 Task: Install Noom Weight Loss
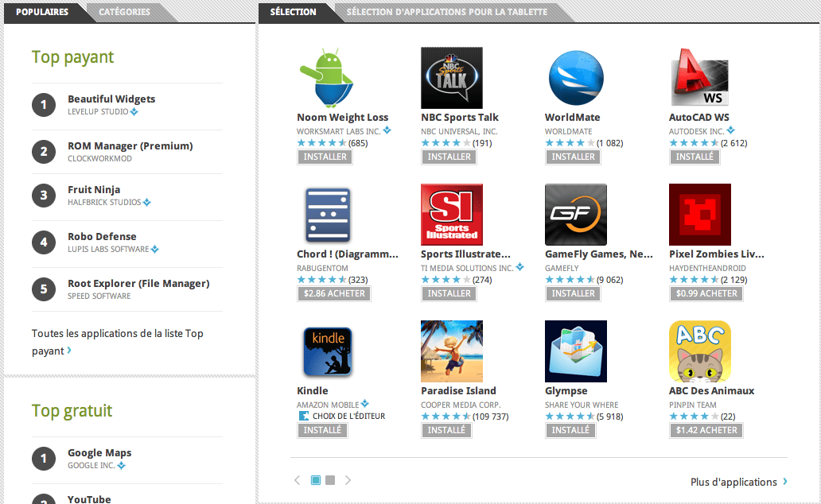(x=325, y=157)
